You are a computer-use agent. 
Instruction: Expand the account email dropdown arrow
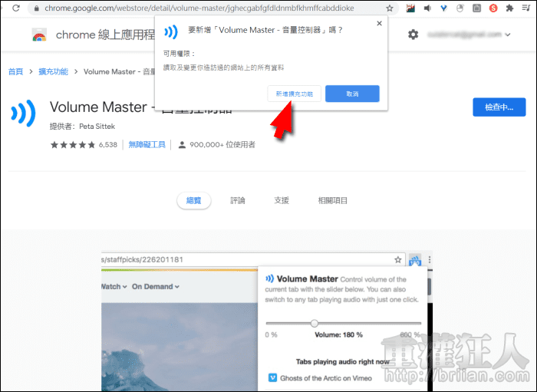[508, 35]
